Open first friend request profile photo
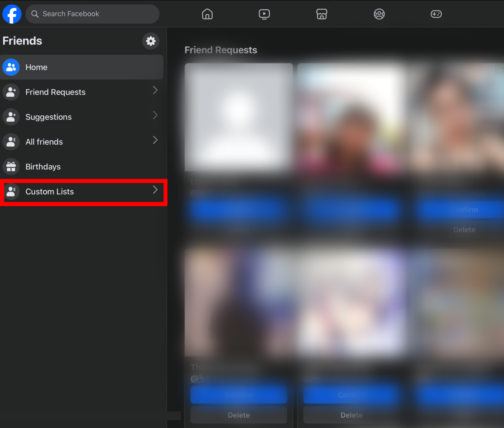This screenshot has width=504, height=428. tap(239, 117)
